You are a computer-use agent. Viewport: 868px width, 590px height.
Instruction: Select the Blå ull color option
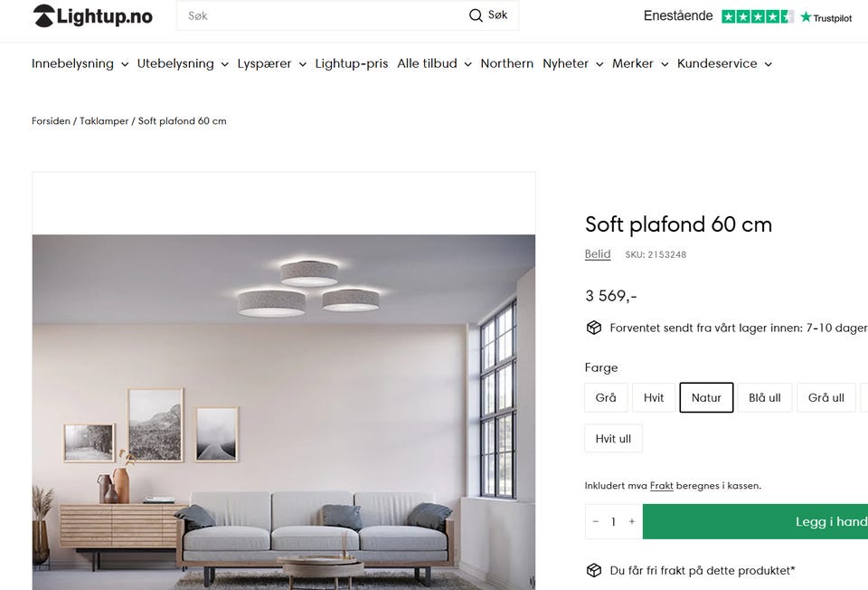click(x=764, y=397)
